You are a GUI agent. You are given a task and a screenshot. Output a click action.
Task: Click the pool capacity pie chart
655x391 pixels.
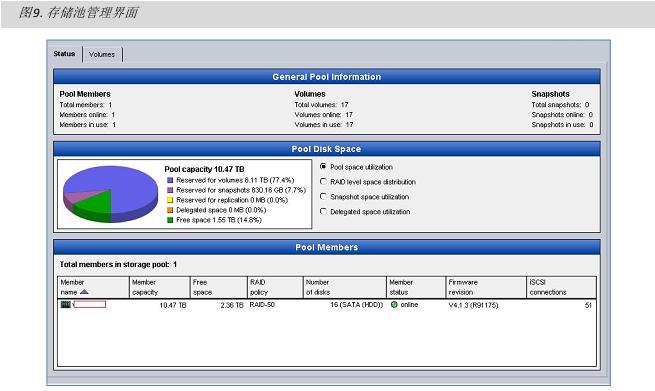[110, 194]
